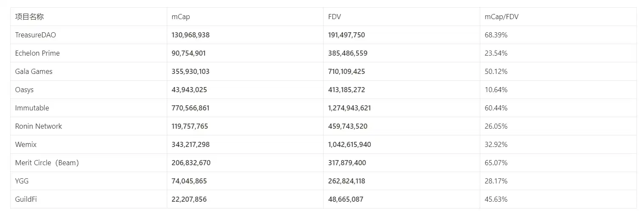Select Wemix FDV value 1,042,615,940
Screen dimensions: 644x217
coord(349,145)
